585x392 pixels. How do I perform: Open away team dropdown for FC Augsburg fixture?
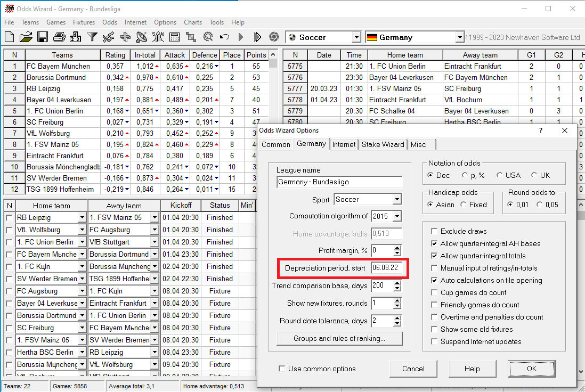(x=155, y=230)
